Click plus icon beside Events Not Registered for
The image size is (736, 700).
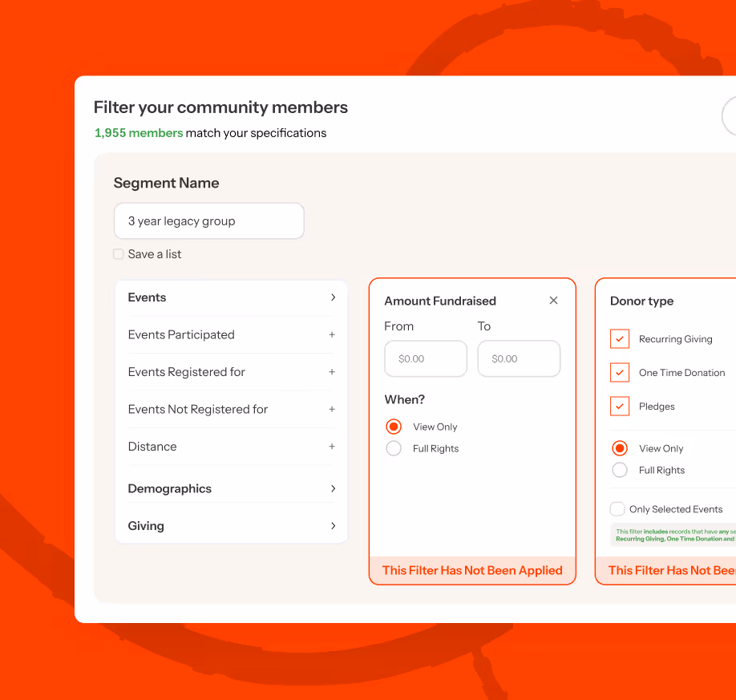pos(332,410)
